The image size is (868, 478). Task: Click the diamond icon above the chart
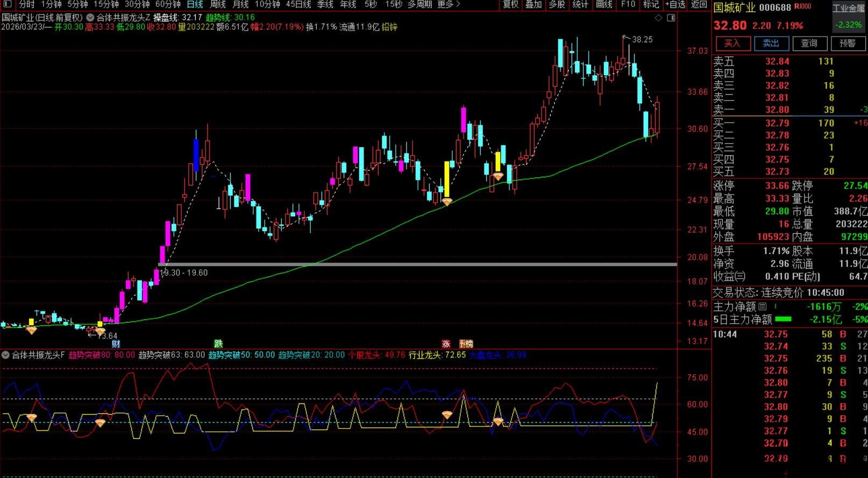(658, 18)
